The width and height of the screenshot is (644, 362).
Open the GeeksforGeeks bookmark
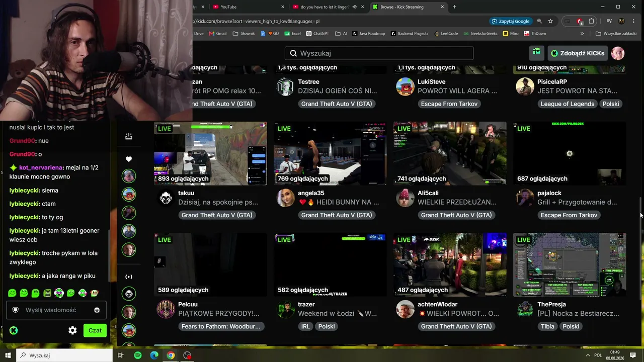[480, 34]
